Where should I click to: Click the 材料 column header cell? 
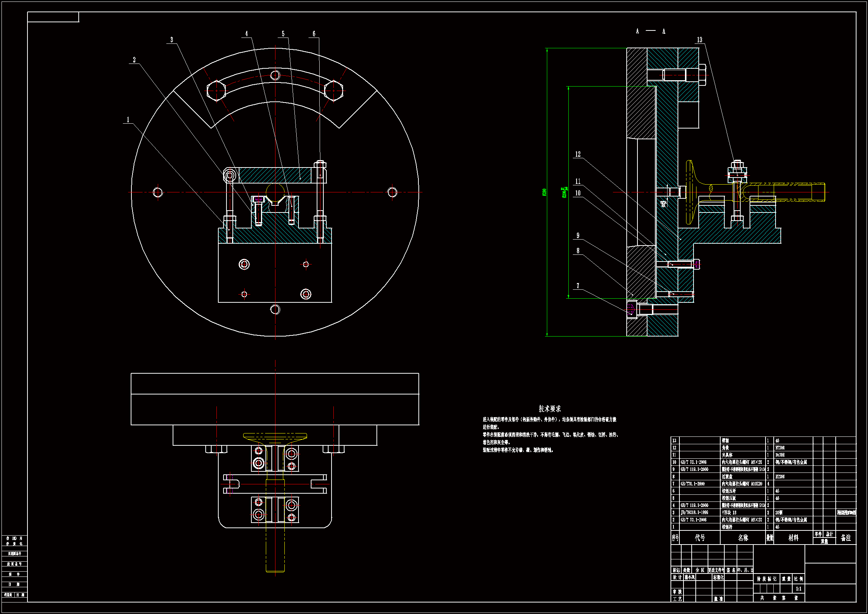click(x=793, y=537)
